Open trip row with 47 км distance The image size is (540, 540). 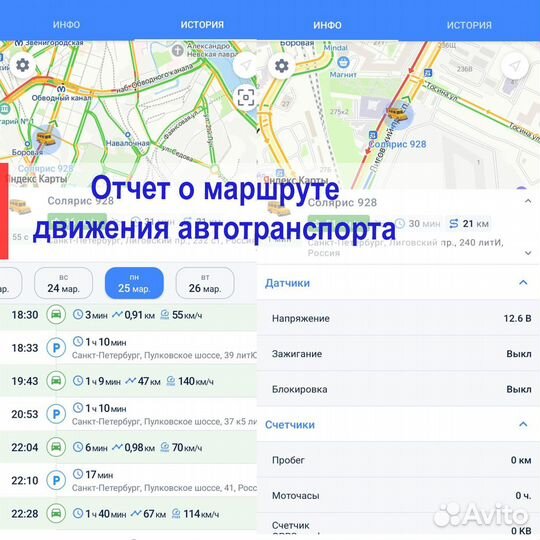(x=128, y=381)
